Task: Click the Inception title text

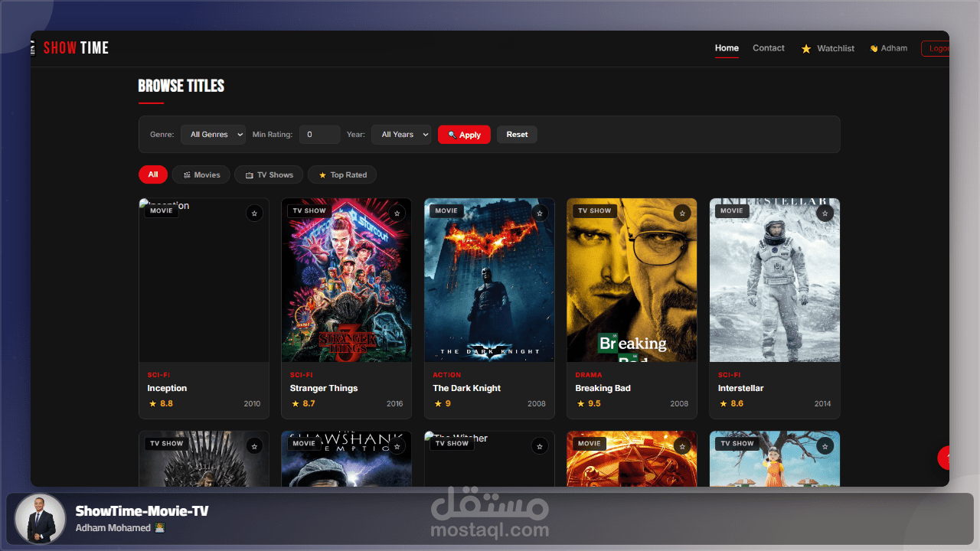Action: (x=167, y=388)
